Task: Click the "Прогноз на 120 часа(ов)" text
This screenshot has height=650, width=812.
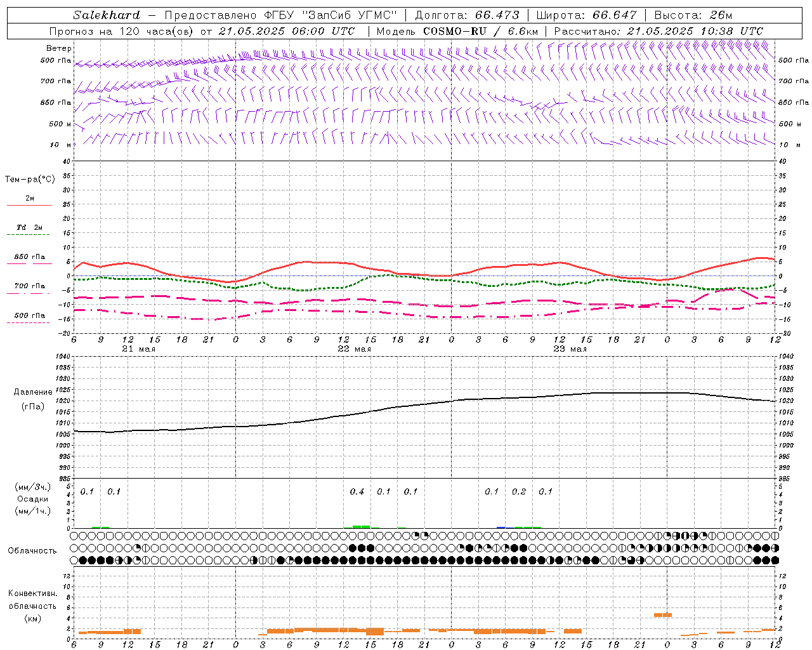Action: [x=122, y=31]
